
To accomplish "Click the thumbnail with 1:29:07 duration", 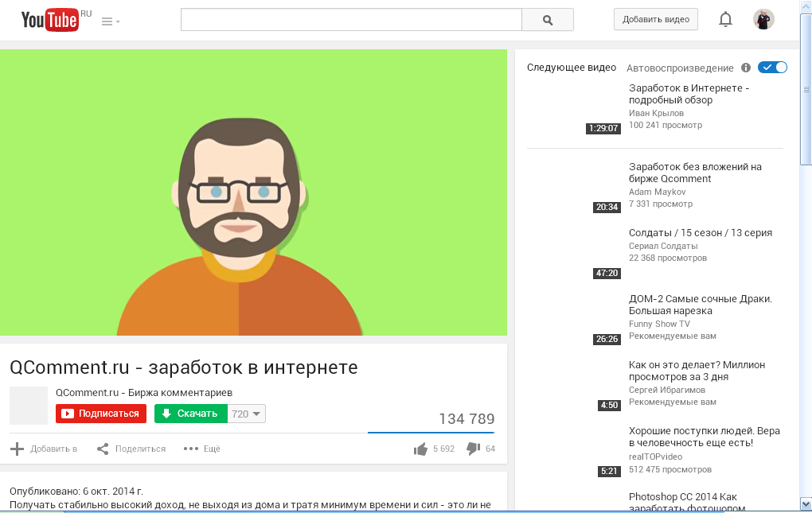I will [x=574, y=109].
